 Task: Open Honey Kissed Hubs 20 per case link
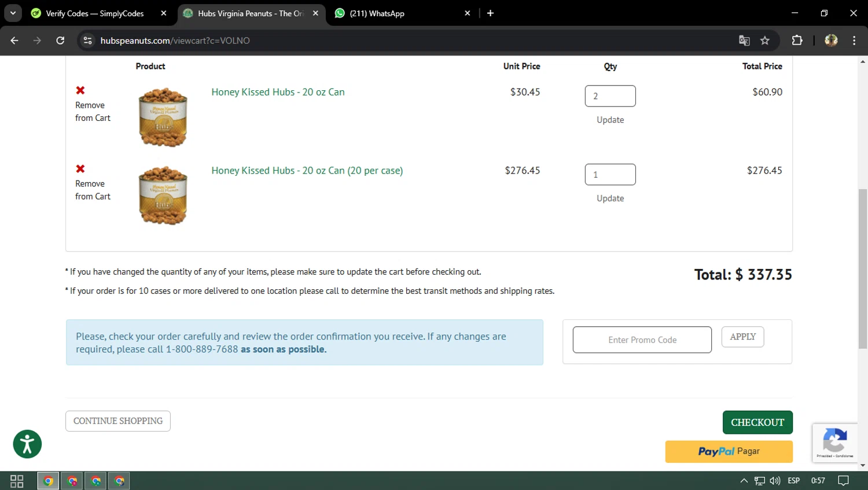[x=307, y=171]
